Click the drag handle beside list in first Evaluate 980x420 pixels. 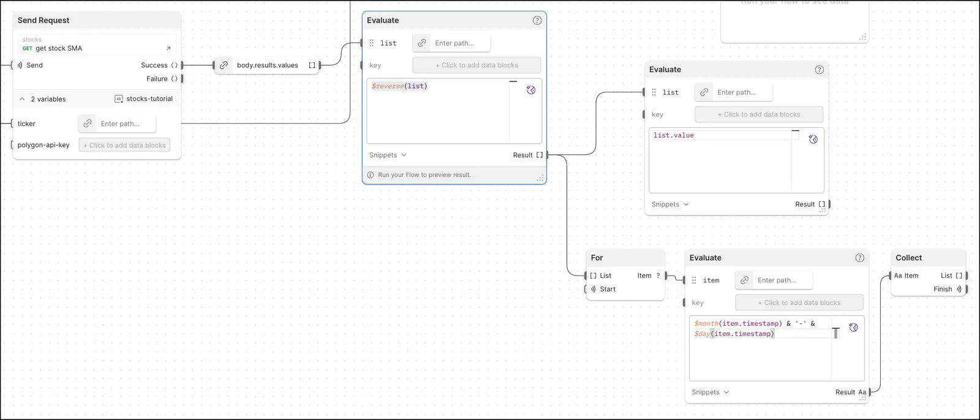coord(372,43)
